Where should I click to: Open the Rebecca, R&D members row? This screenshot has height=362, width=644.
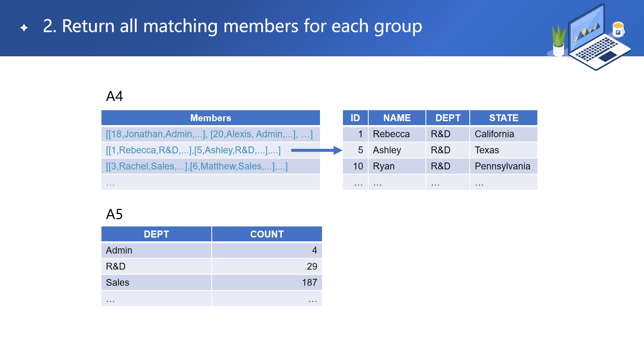coord(193,150)
